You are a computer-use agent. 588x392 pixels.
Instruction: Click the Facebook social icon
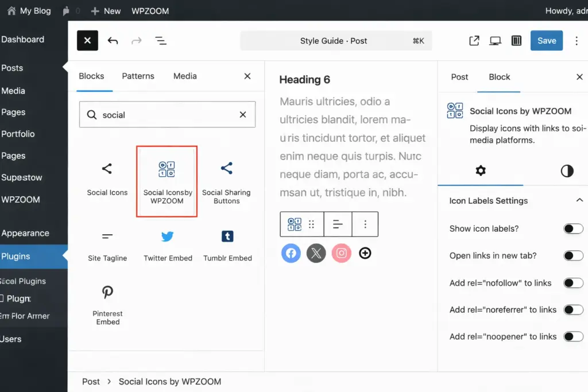(x=291, y=253)
